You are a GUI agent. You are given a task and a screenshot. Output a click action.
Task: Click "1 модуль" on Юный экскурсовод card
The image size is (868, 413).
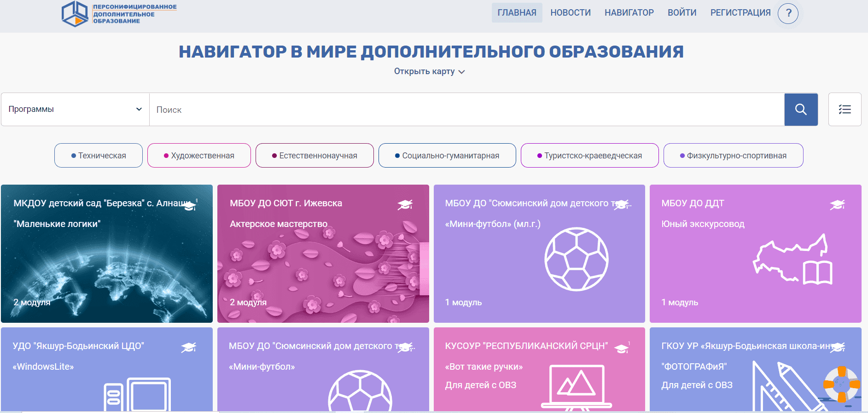(x=680, y=302)
